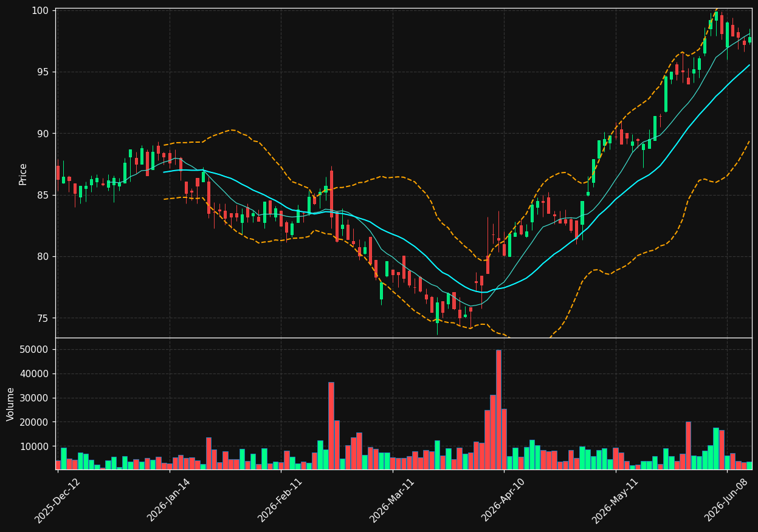Click the 50000 volume axis label
The width and height of the screenshot is (758, 532).
tap(35, 350)
